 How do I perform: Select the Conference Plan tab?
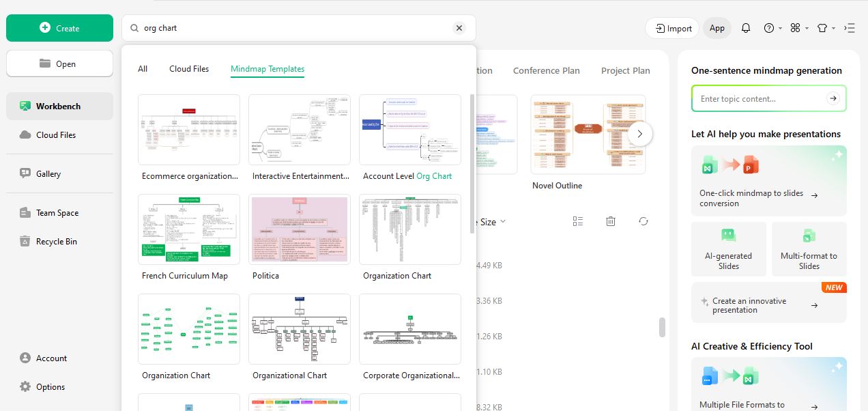pyautogui.click(x=546, y=70)
